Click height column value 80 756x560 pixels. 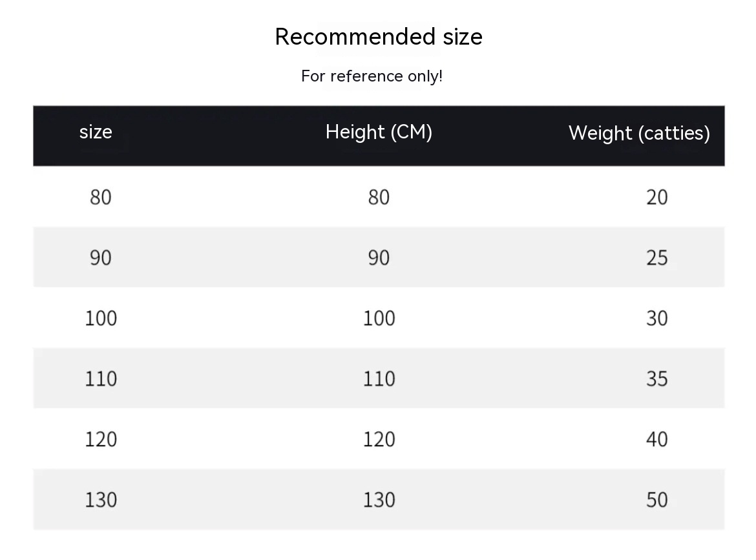[379, 197]
